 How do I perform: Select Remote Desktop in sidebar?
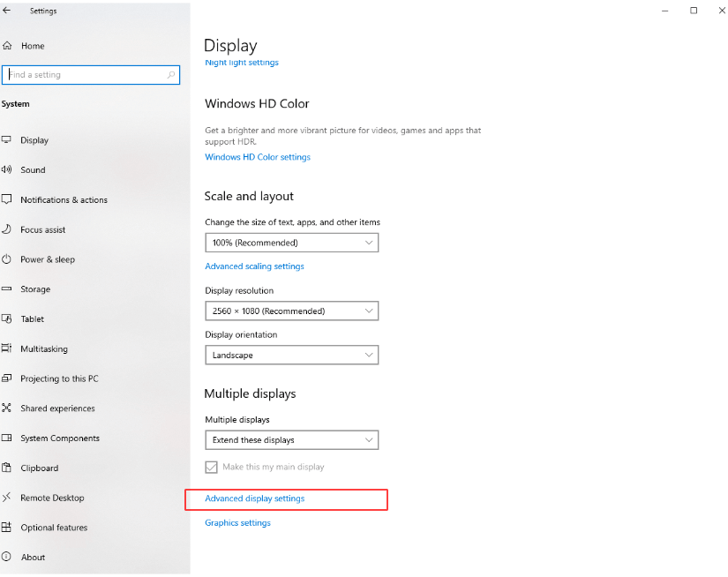click(x=52, y=498)
